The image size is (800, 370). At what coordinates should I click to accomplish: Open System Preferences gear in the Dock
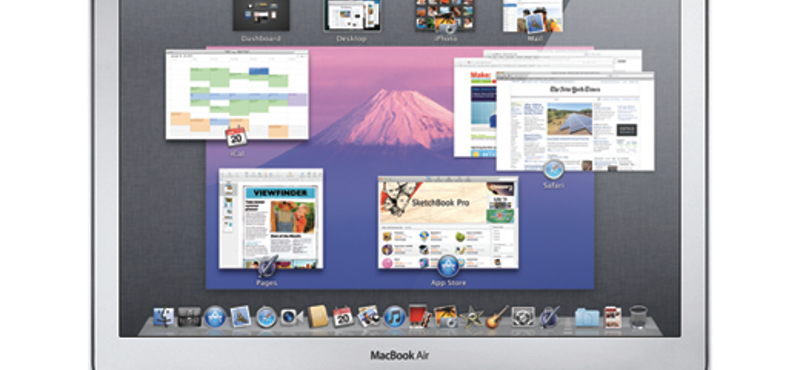[523, 317]
